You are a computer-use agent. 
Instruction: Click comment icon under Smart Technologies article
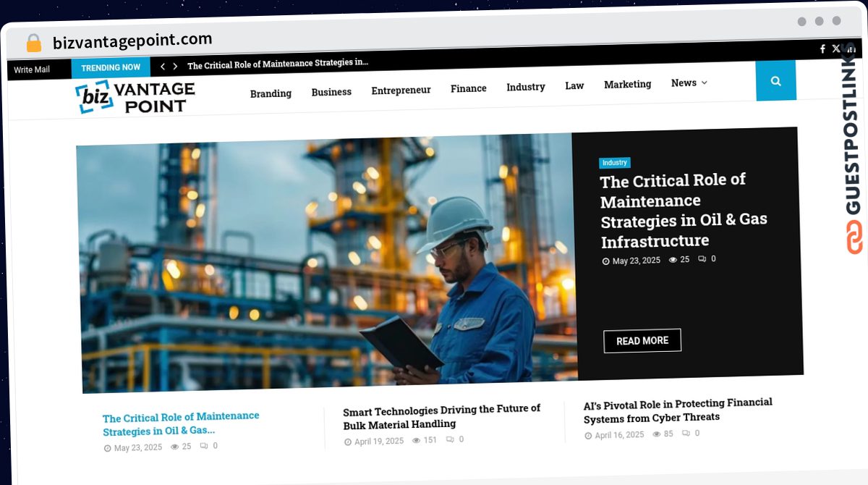450,439
